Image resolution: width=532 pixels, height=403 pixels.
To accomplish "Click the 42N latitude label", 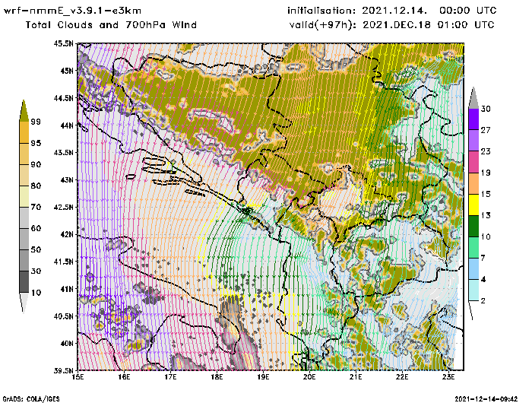I will (x=67, y=234).
